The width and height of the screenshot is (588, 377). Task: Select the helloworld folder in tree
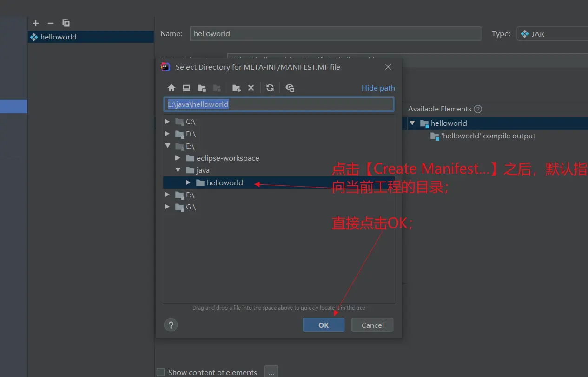pos(225,182)
